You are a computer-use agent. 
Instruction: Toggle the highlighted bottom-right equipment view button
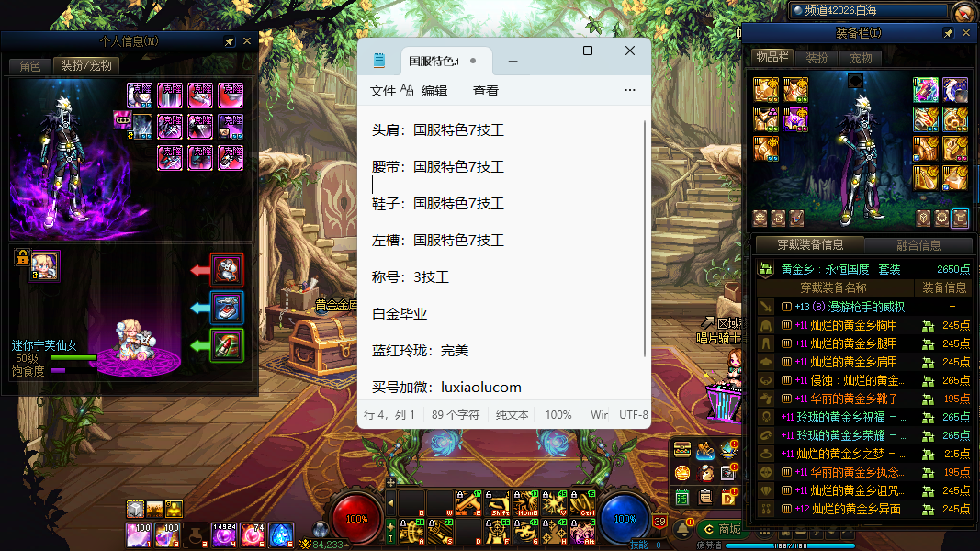[x=960, y=218]
